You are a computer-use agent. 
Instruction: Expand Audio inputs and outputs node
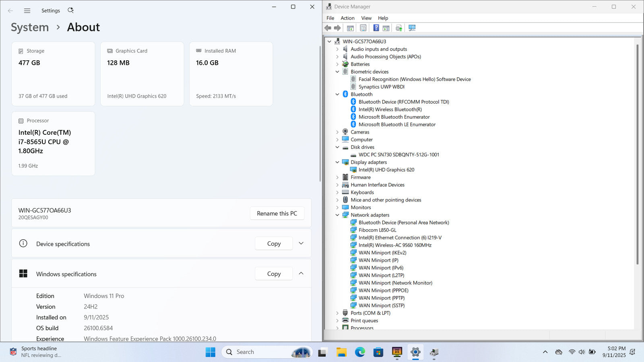coord(337,49)
